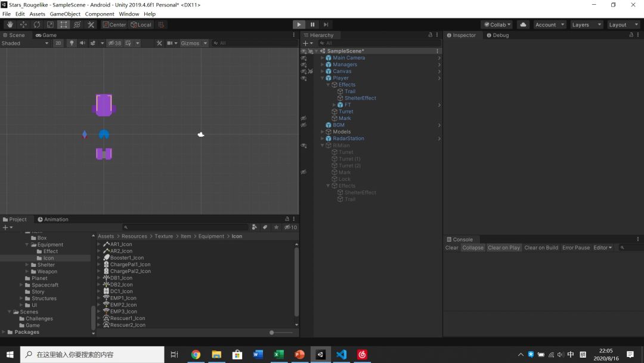Screen dimensions: 644x363
Task: Toggle Error Pause in Console
Action: click(576, 248)
